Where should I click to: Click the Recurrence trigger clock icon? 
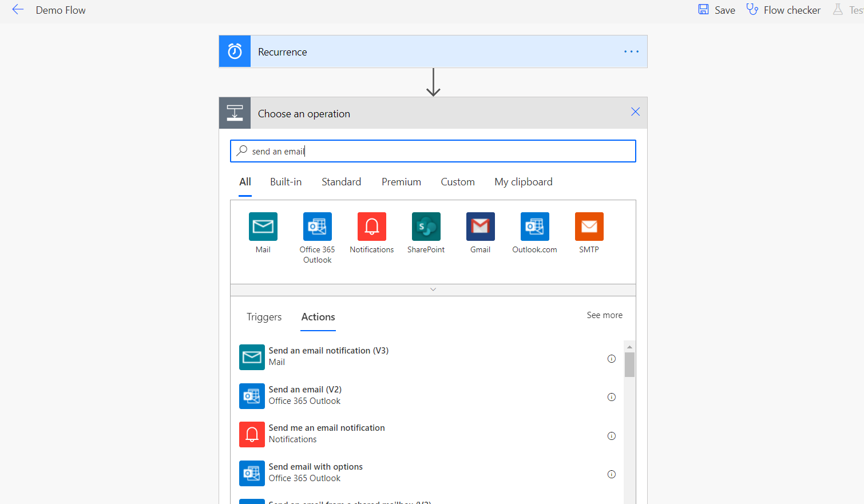click(x=235, y=51)
